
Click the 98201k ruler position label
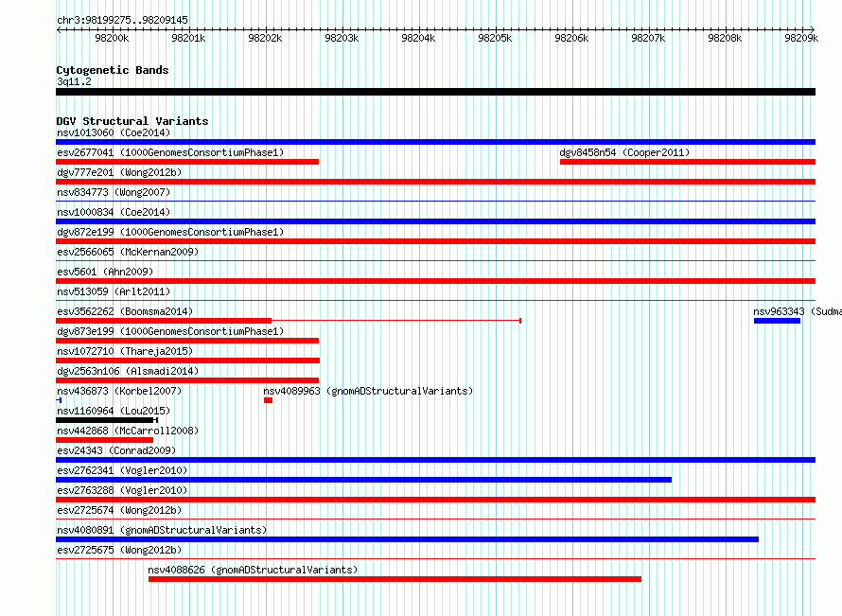pyautogui.click(x=188, y=38)
